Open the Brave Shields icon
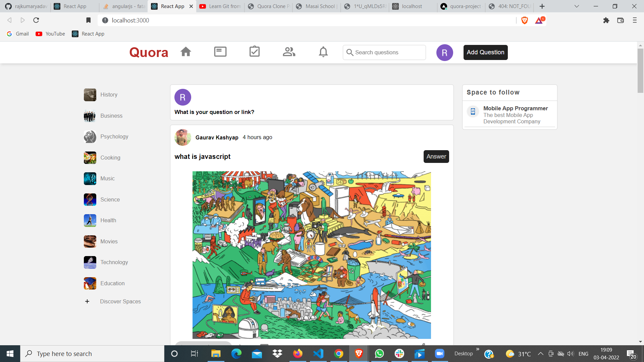 (525, 20)
